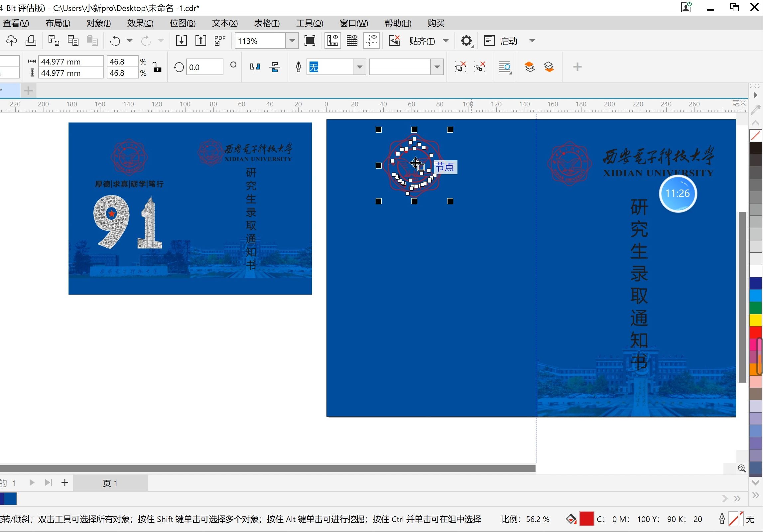This screenshot has height=532, width=763.
Task: Go to the next page arrow
Action: tap(32, 482)
